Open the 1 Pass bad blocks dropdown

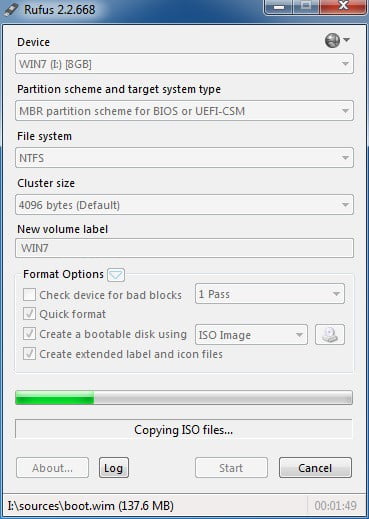pyautogui.click(x=270, y=294)
